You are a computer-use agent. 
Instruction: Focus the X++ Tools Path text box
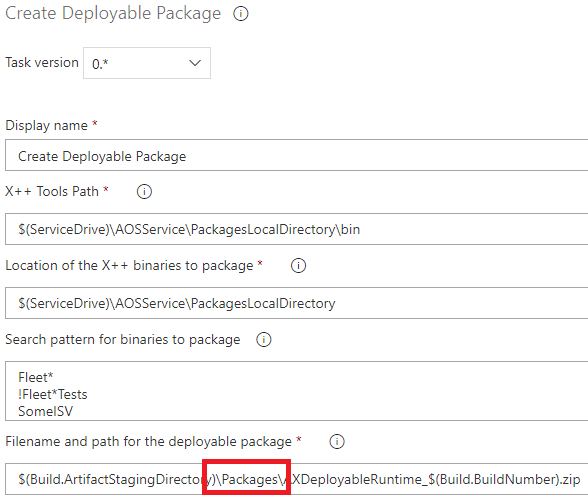pos(297,229)
